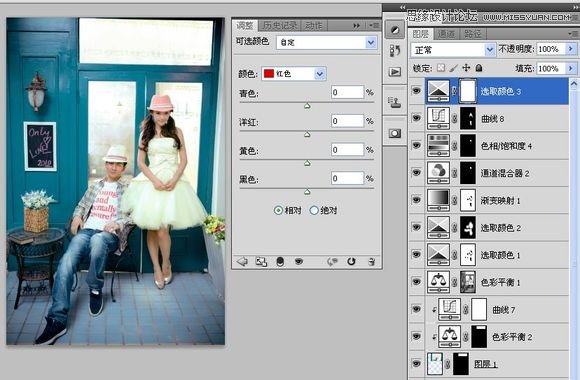This screenshot has width=580, height=380.
Task: Click the reset adjustment defaults icon
Action: pos(351,262)
